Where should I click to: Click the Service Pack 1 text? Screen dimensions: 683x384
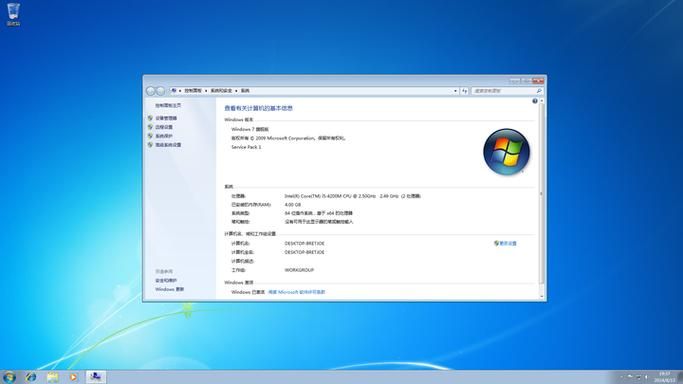246,147
